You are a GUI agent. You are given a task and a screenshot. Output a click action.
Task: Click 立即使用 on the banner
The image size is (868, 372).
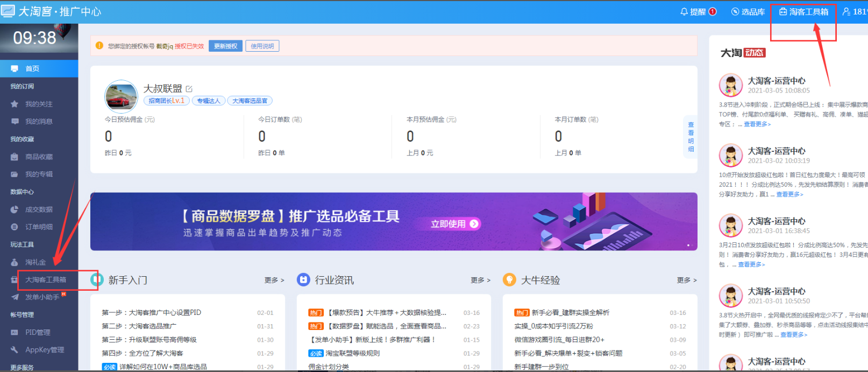tap(454, 224)
